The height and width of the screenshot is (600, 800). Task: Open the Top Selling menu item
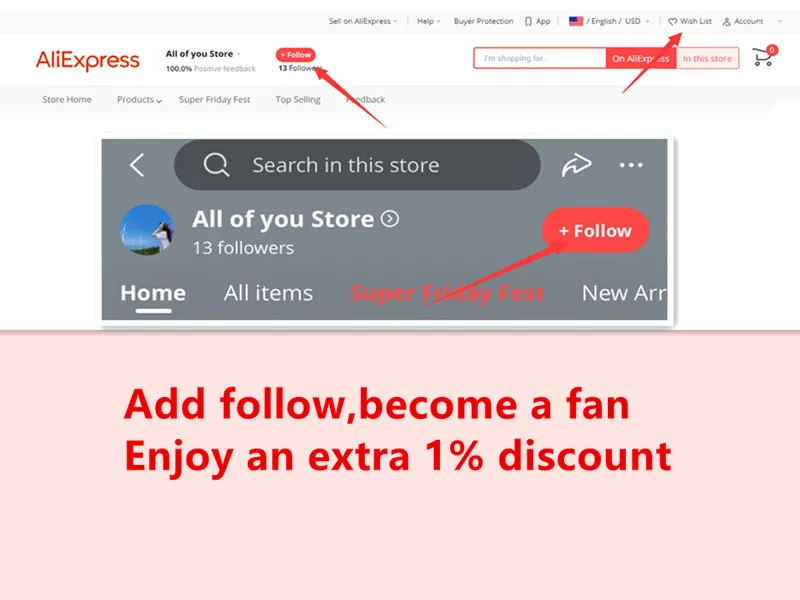[298, 99]
